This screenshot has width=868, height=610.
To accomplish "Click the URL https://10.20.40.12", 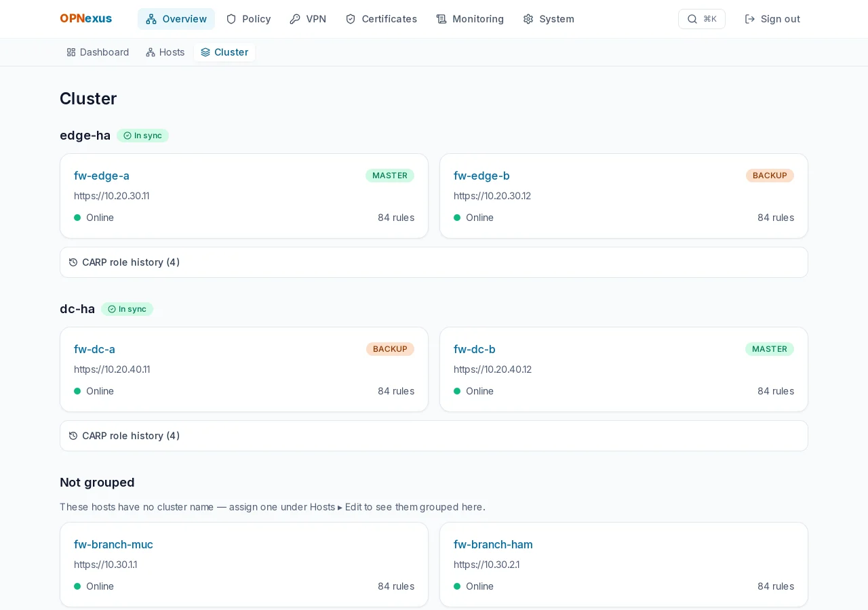I will point(493,369).
